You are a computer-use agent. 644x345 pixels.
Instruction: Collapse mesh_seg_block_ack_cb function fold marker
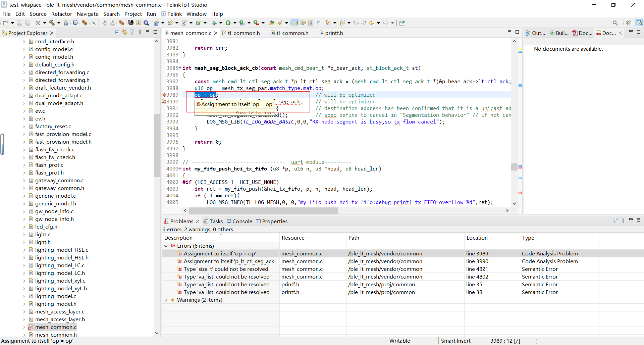coord(180,68)
